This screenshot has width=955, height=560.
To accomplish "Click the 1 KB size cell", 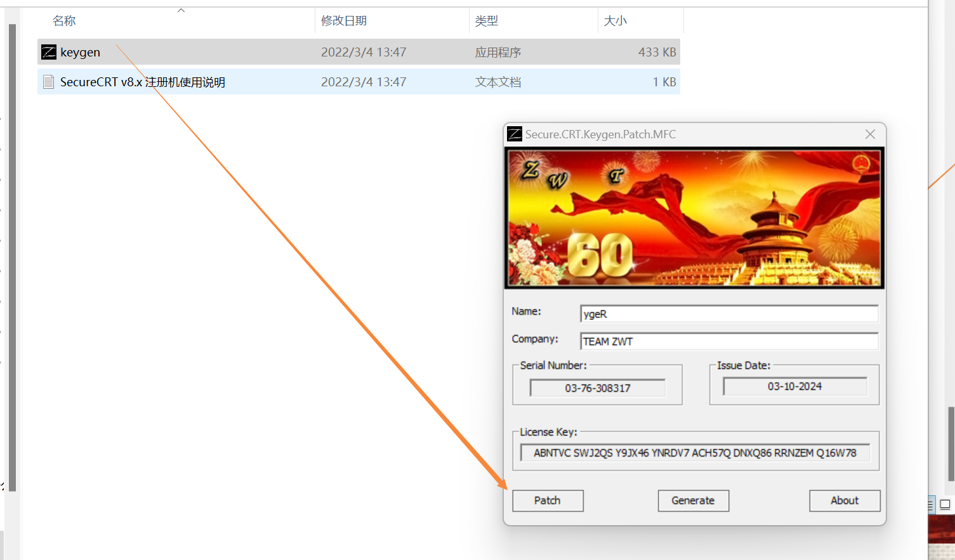I will (x=664, y=82).
